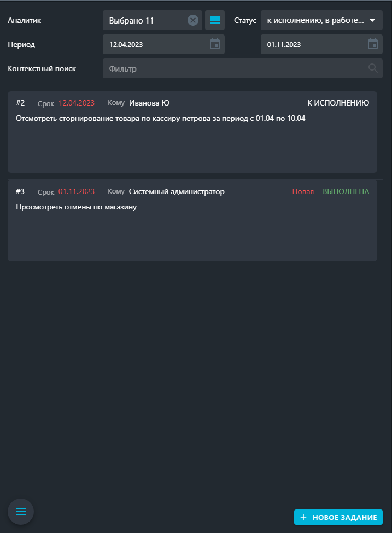Clear the selected analysts with the X icon
Image resolution: width=392 pixels, height=533 pixels.
(193, 20)
